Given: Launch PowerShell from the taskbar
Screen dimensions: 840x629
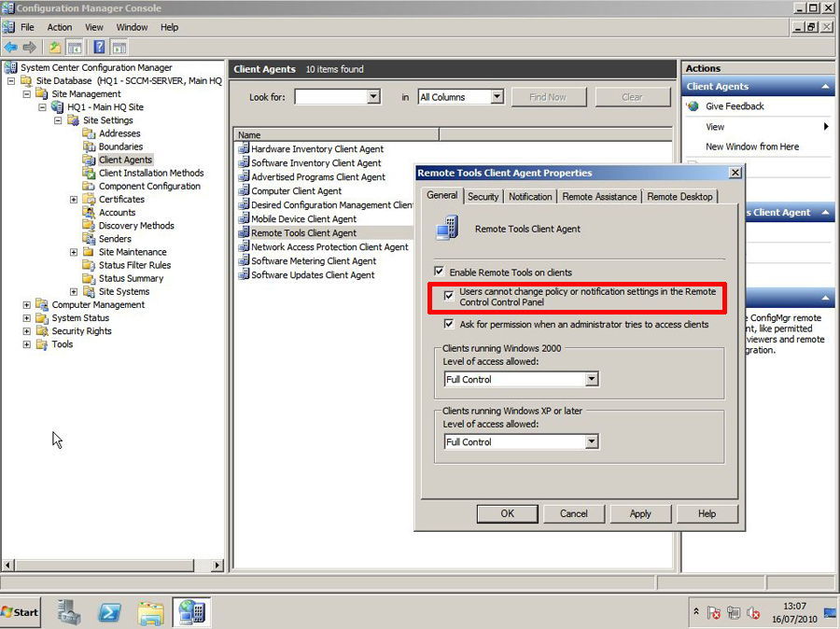Looking at the screenshot, I should pyautogui.click(x=110, y=612).
